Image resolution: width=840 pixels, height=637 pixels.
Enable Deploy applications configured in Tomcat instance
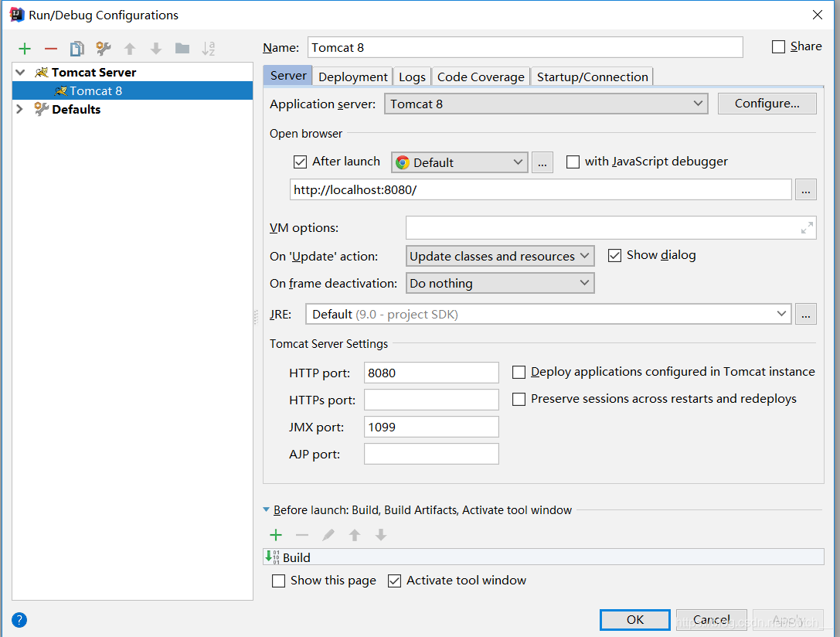click(519, 373)
